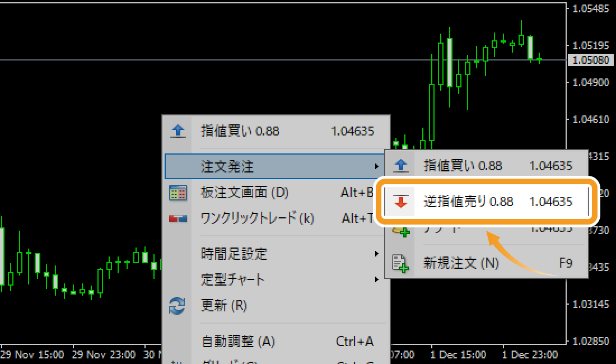Open 板注文画面 via its depth-of-market icon
Image resolution: width=616 pixels, height=364 pixels.
[x=178, y=193]
